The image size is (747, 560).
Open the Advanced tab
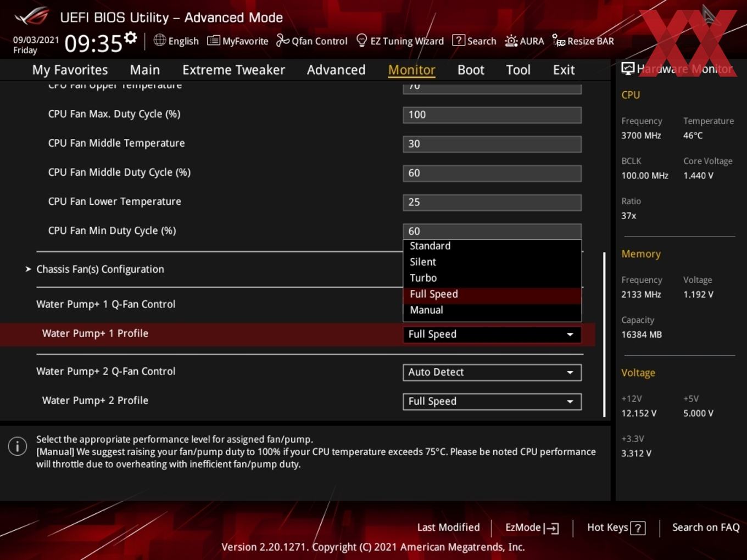(336, 70)
